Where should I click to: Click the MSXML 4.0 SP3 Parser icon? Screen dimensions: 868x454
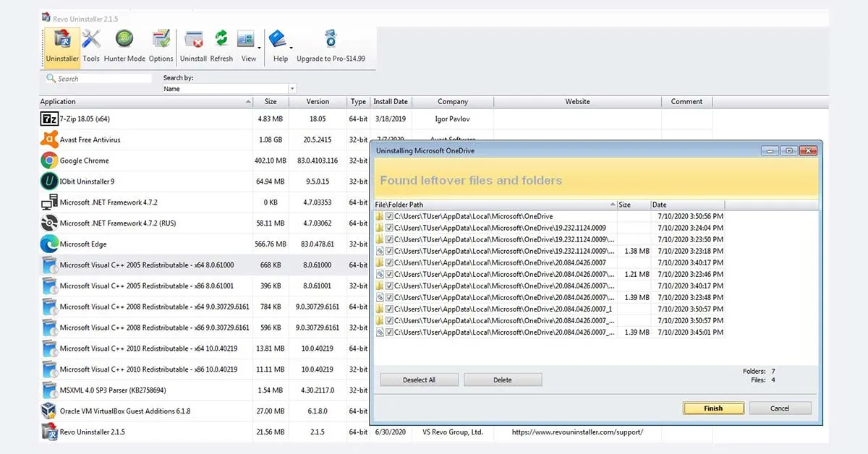pos(49,390)
